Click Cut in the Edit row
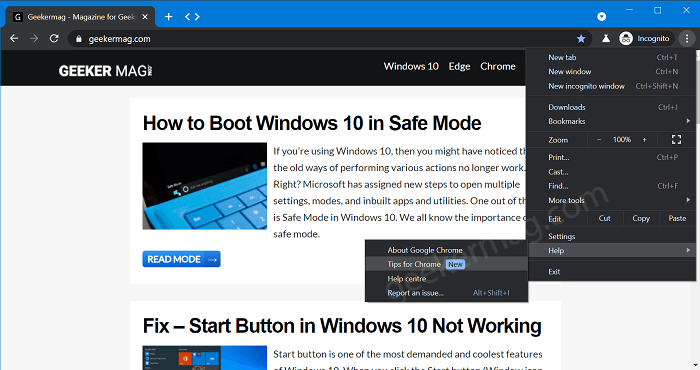The image size is (700, 370). coord(604,218)
